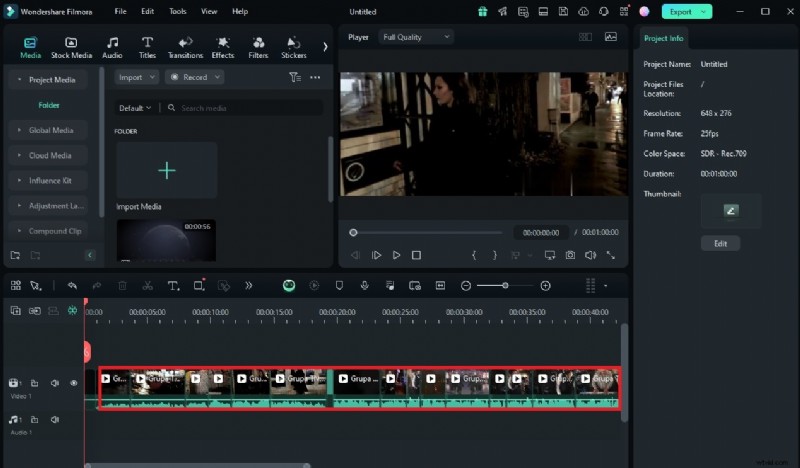
Task: Switch to the Audio tab
Action: tap(112, 47)
